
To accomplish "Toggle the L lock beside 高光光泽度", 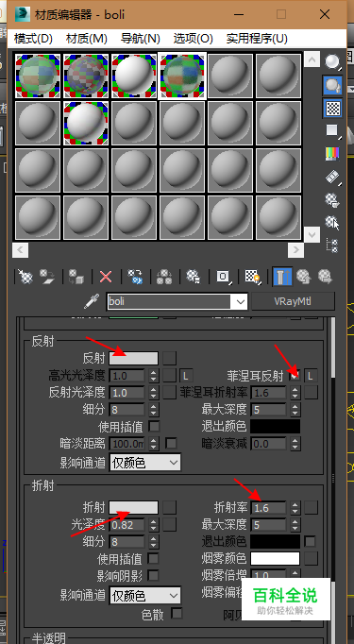I will (x=186, y=376).
